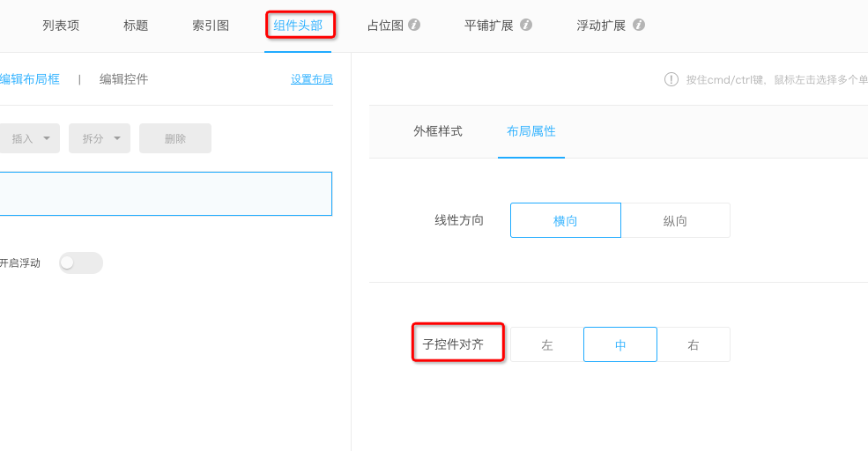
Task: Open the 索引图 tab
Action: (211, 26)
